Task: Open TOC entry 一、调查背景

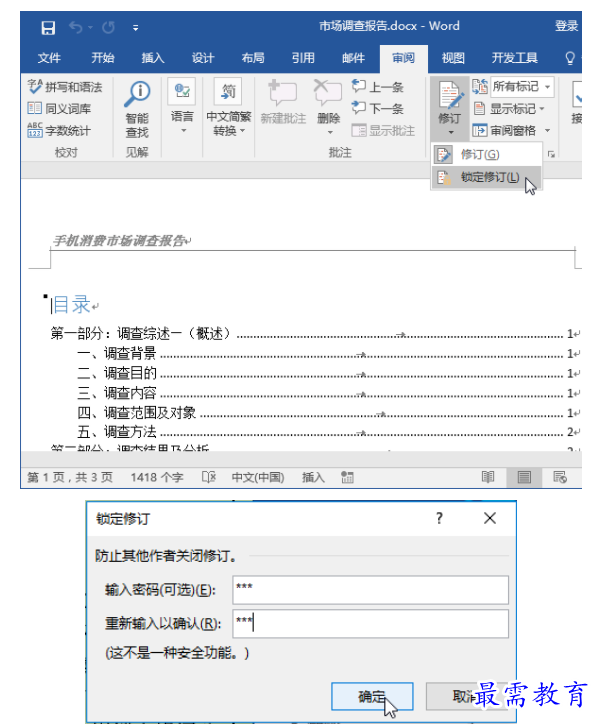Action: 326,353
